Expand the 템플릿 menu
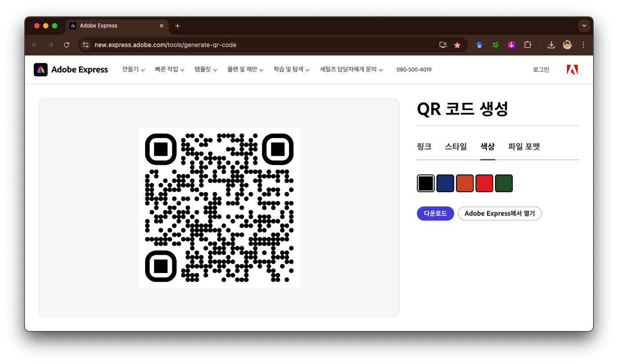This screenshot has height=364, width=618. (206, 70)
